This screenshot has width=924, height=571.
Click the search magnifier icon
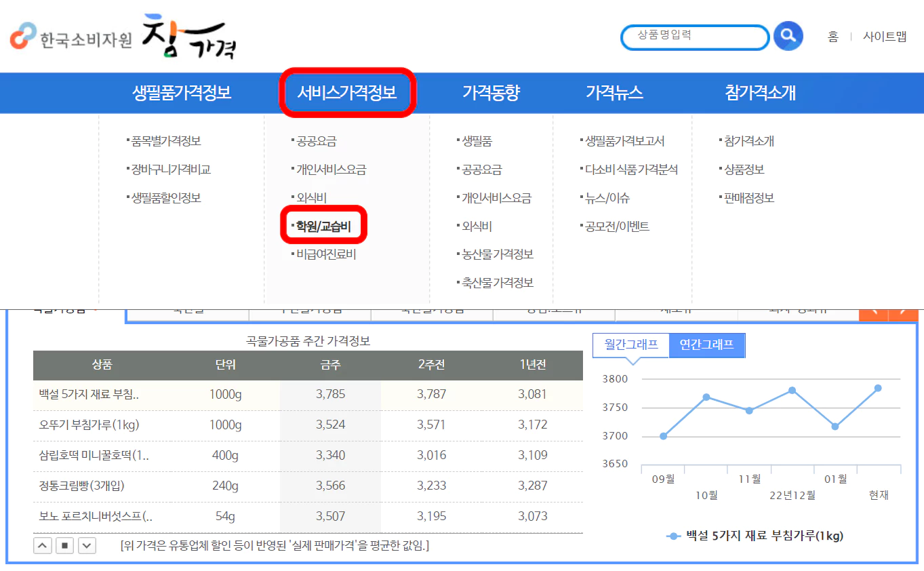[x=788, y=37]
